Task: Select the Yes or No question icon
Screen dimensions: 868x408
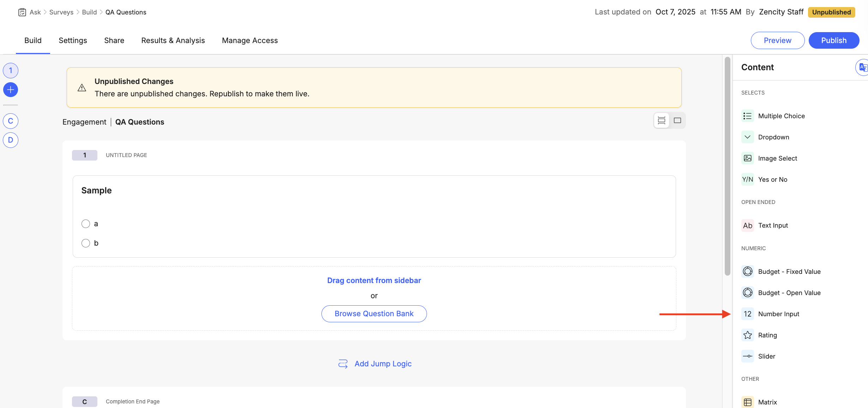Action: point(748,179)
